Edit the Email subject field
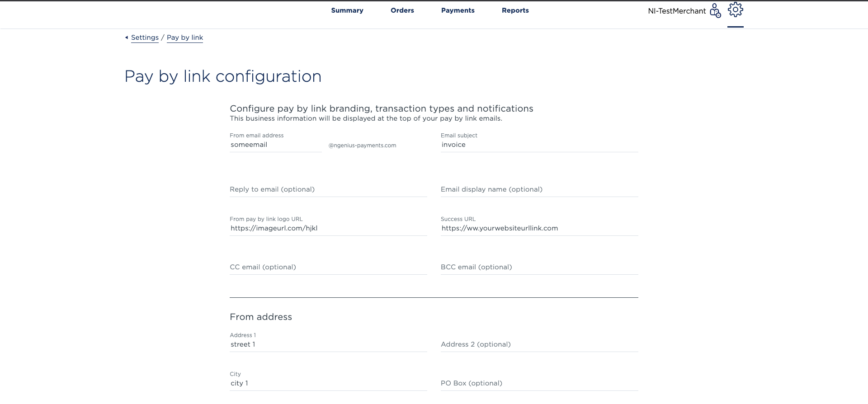Image resolution: width=868 pixels, height=404 pixels. pyautogui.click(x=539, y=145)
